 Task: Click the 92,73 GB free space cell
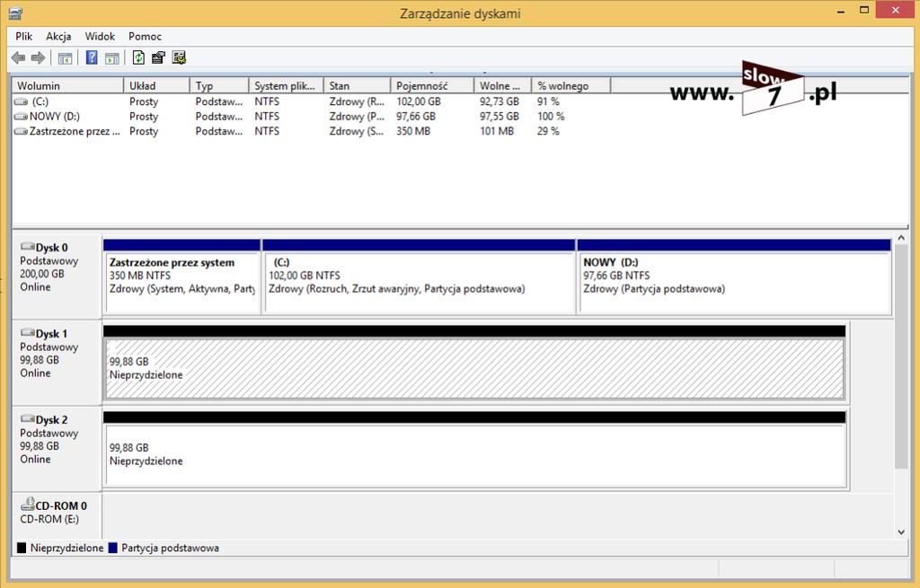tap(500, 101)
